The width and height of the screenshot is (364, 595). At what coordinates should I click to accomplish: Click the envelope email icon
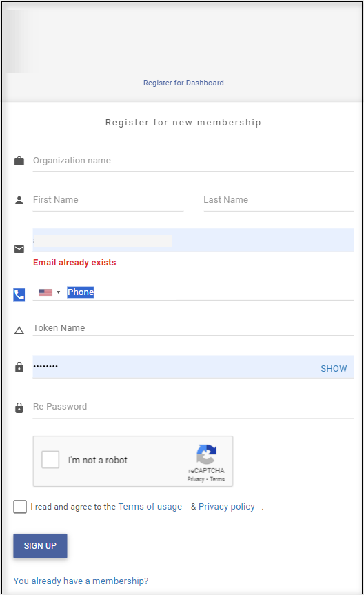19,249
